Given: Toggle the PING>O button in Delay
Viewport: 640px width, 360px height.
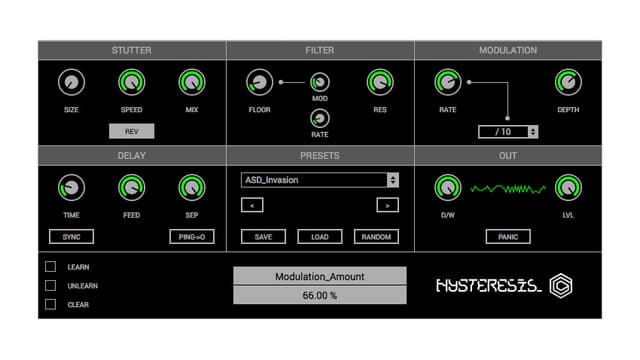Looking at the screenshot, I should coord(192,237).
